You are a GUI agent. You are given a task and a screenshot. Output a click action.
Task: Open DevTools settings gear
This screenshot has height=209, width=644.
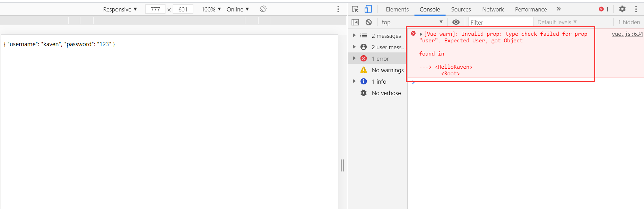pyautogui.click(x=623, y=9)
